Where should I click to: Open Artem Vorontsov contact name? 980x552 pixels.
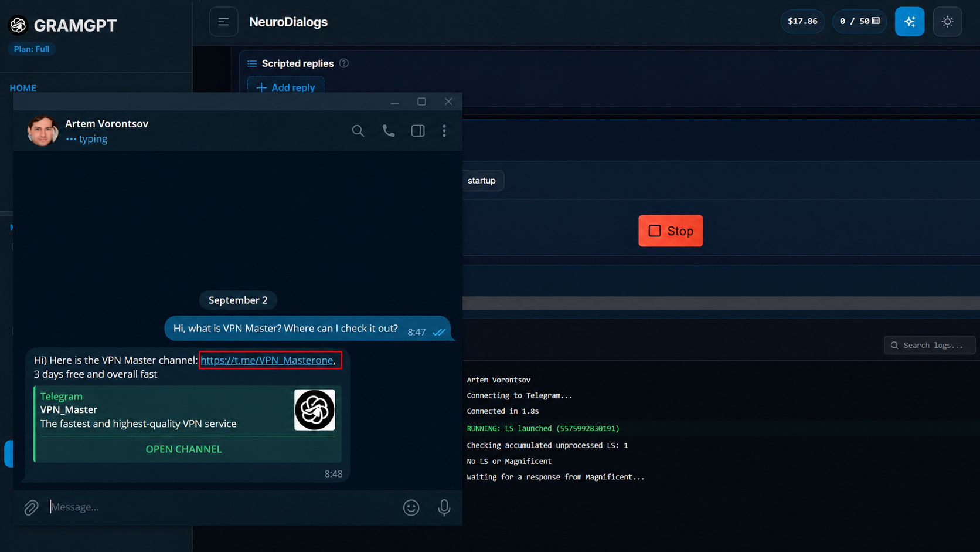pos(107,124)
